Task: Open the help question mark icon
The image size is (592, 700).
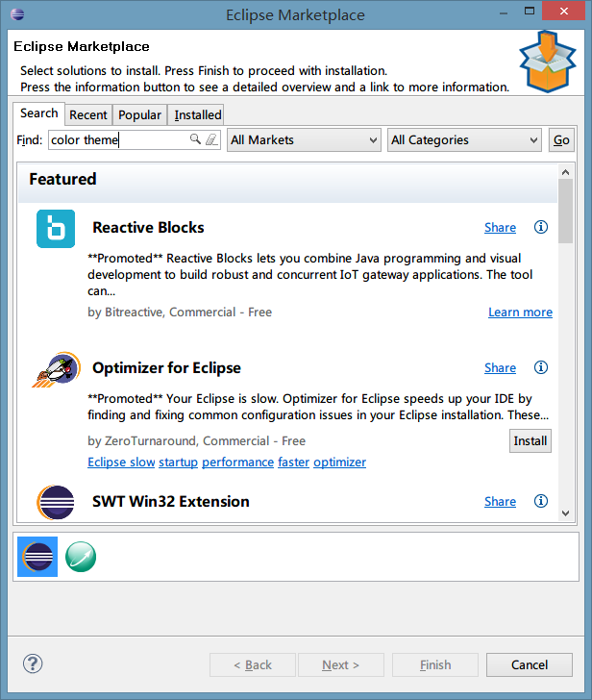Action: click(x=33, y=663)
